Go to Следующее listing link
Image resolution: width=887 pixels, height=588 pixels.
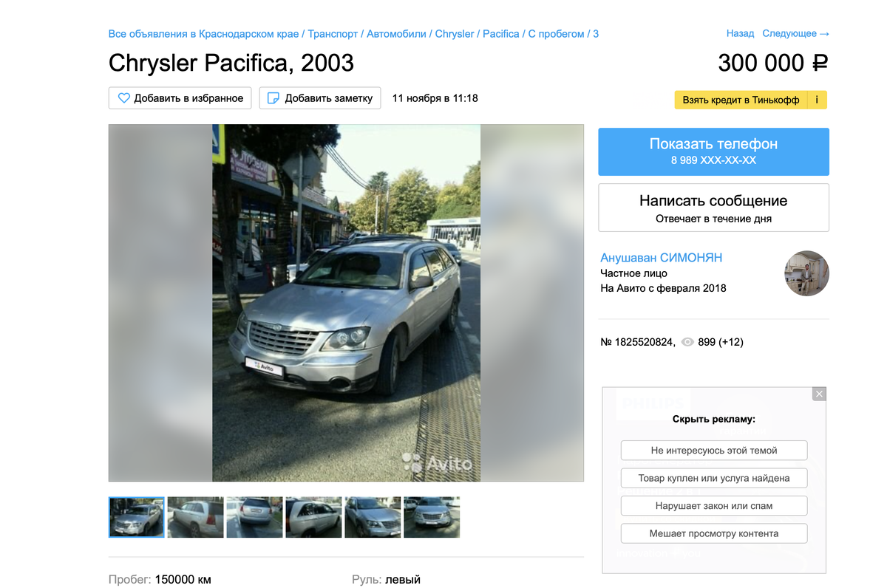795,33
